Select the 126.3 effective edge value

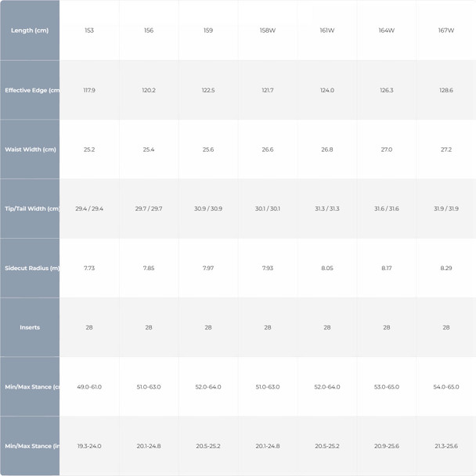click(x=387, y=90)
